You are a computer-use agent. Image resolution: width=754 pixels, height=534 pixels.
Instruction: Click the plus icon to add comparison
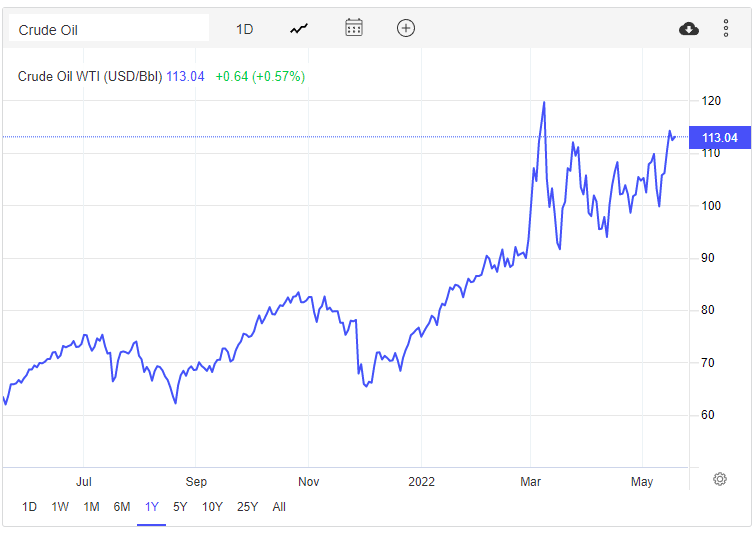pos(405,28)
